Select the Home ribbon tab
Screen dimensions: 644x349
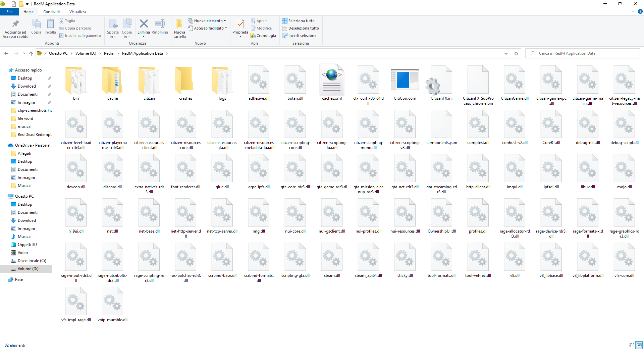(29, 12)
